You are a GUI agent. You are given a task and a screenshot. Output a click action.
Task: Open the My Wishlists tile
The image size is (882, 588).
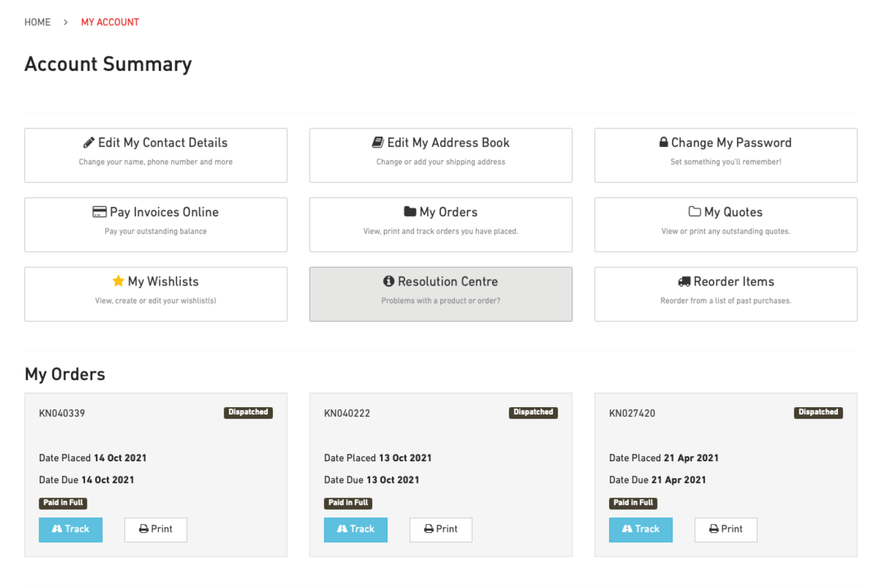point(156,294)
